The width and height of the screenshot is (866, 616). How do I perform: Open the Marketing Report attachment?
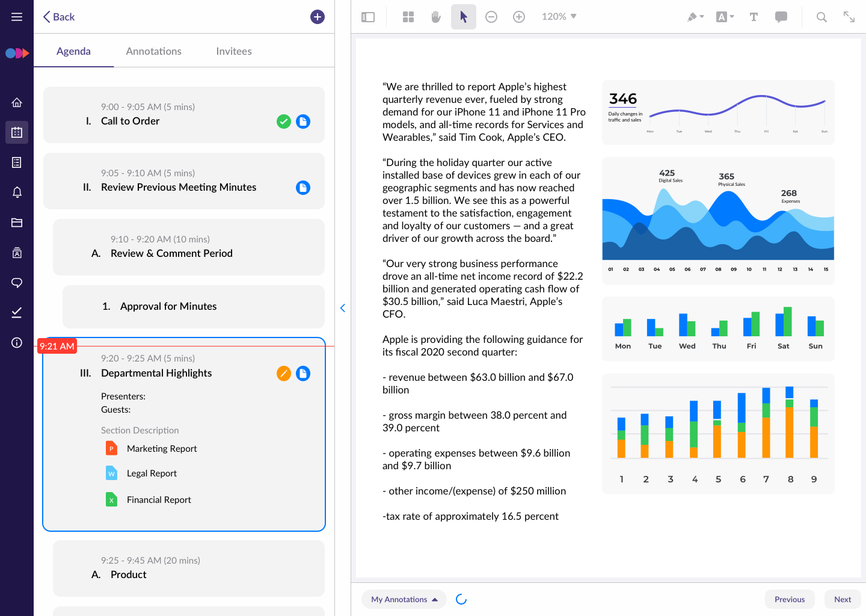click(161, 449)
